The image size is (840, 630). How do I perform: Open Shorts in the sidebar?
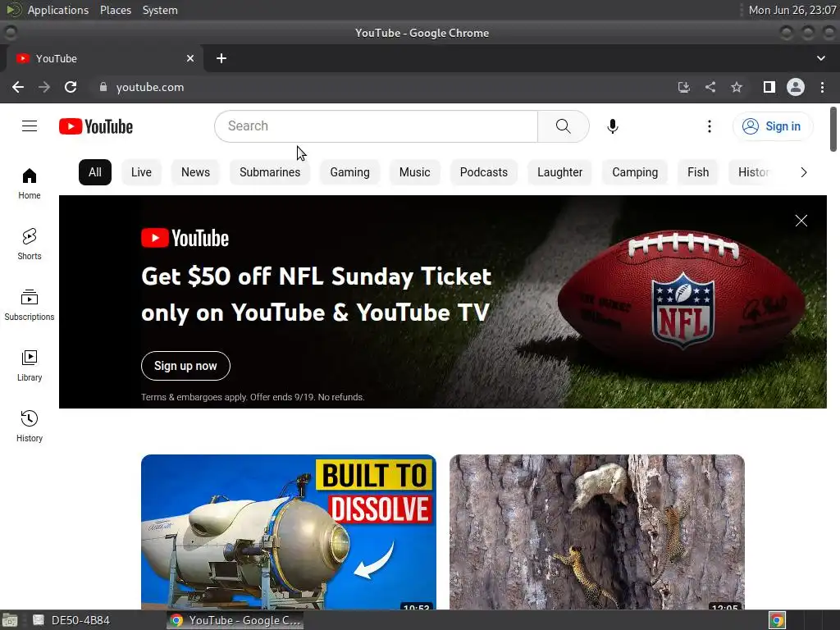30,244
